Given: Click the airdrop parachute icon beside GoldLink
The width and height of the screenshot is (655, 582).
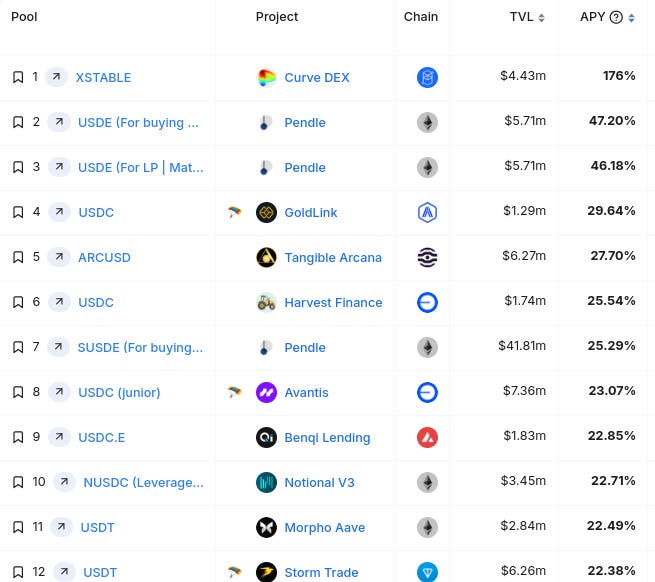Looking at the screenshot, I should [x=235, y=212].
